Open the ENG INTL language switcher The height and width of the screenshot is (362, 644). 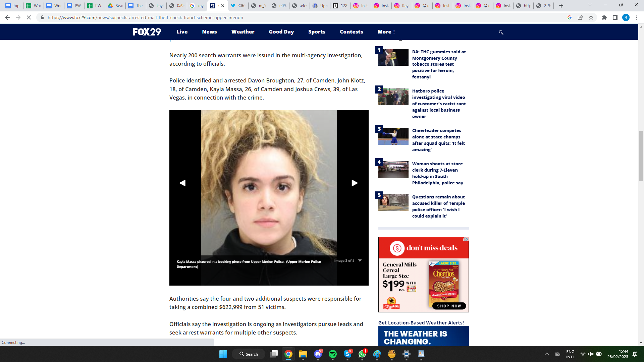[x=570, y=354]
